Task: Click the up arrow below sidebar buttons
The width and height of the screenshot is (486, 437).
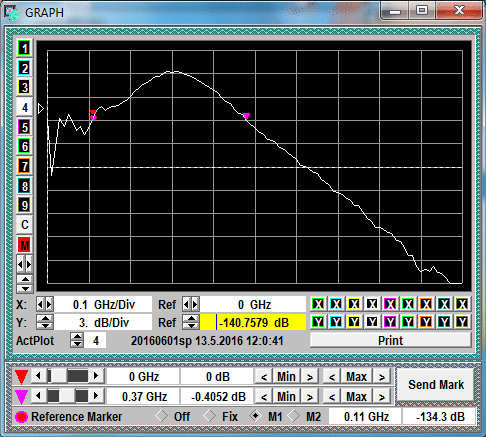Action: [x=25, y=279]
